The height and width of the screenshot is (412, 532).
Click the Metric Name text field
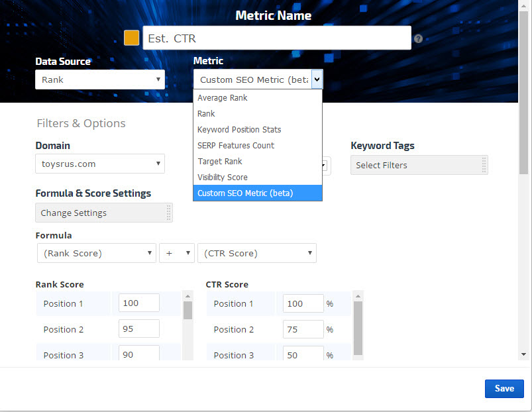click(276, 38)
